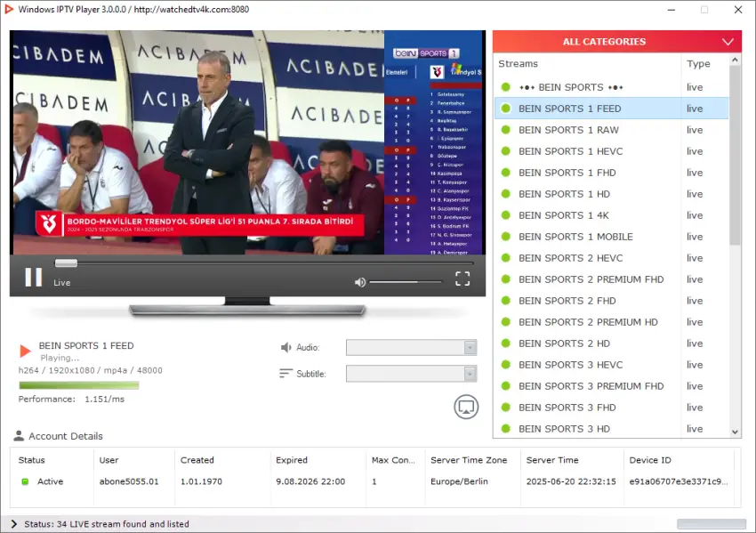Click green dot beside BEIN SPORTS 1 RAW
Viewport: 756px width, 533px height.
click(x=506, y=130)
